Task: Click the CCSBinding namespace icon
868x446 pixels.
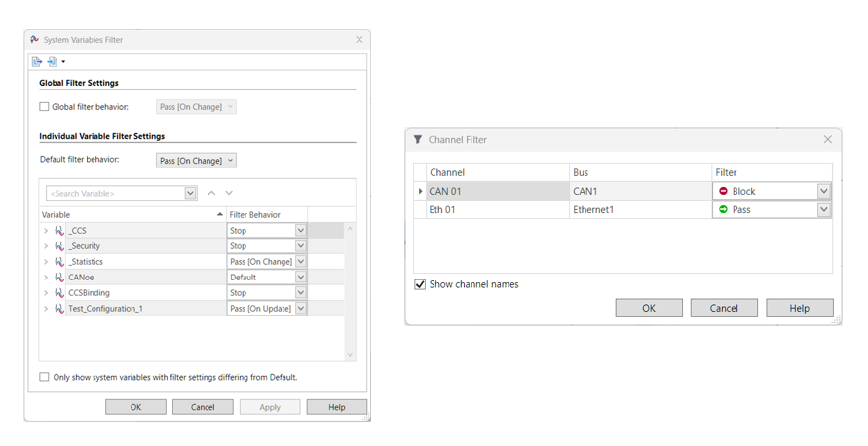Action: (x=59, y=293)
